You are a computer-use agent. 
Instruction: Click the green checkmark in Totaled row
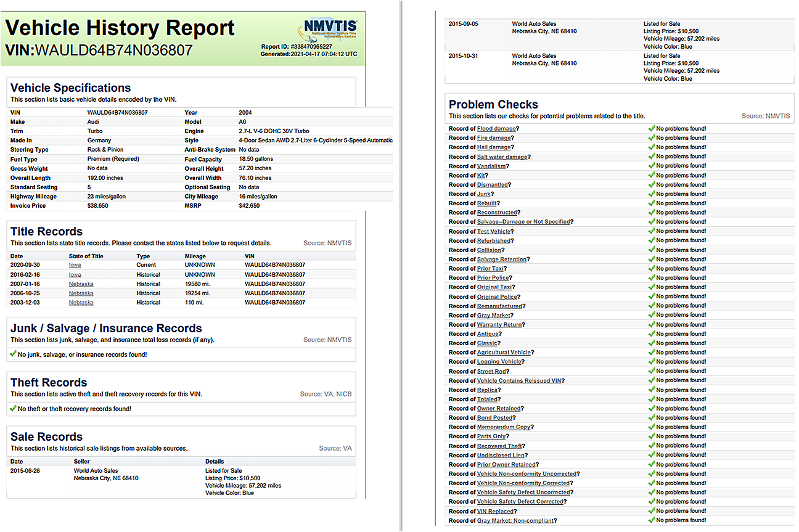click(652, 399)
